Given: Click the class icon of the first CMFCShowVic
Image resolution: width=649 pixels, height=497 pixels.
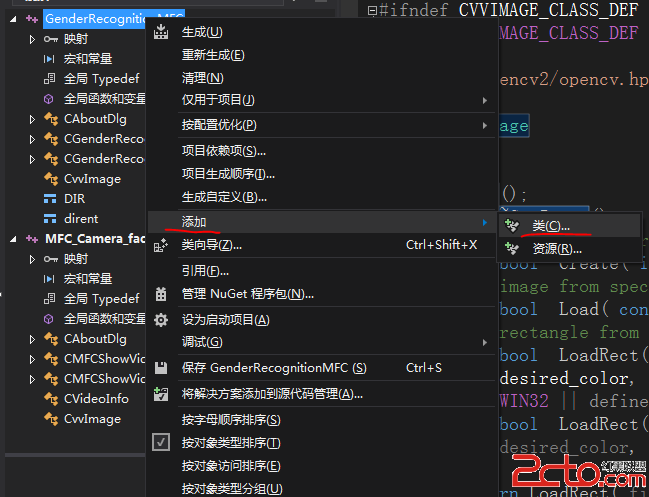Looking at the screenshot, I should 51,359.
